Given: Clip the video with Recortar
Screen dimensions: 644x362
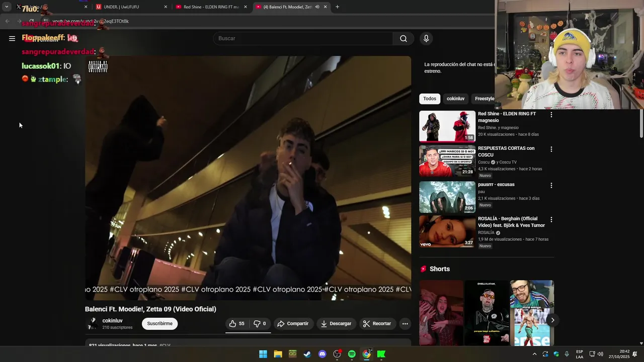Looking at the screenshot, I should pyautogui.click(x=377, y=324).
